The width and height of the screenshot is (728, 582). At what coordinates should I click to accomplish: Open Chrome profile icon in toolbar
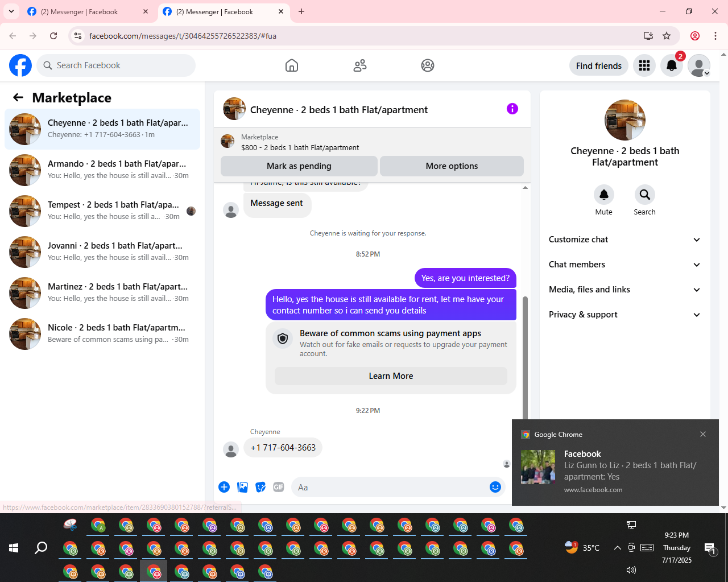pos(695,36)
